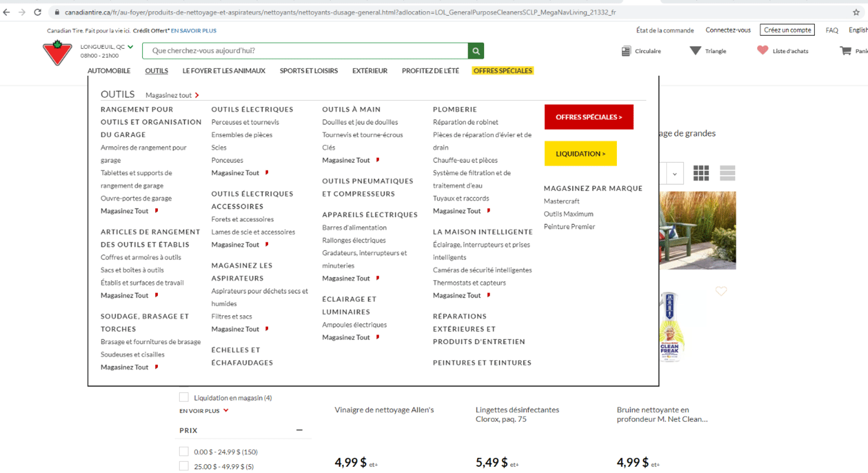Open the EXTÉRIEUR menu
Image resolution: width=868 pixels, height=473 pixels.
click(370, 71)
